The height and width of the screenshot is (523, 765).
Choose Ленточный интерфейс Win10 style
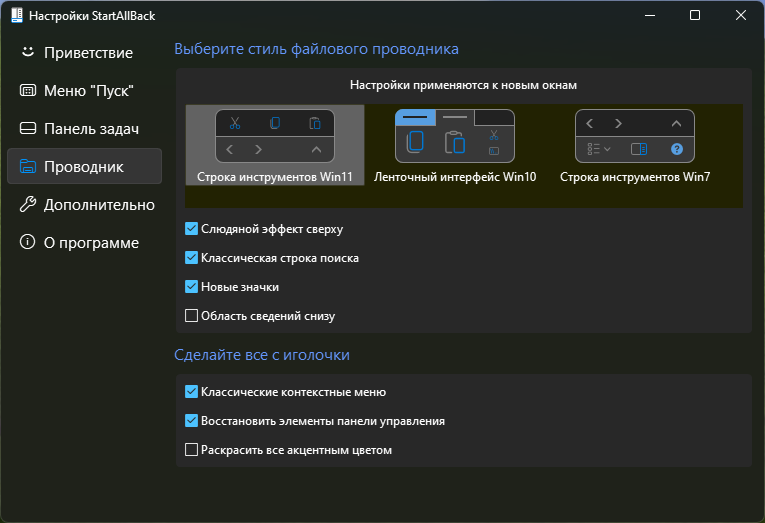[455, 146]
